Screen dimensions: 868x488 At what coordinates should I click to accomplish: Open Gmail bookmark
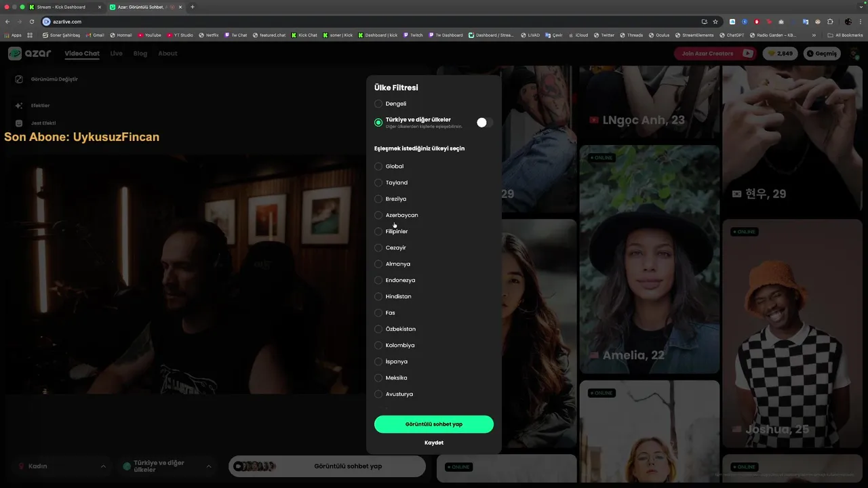pyautogui.click(x=95, y=35)
